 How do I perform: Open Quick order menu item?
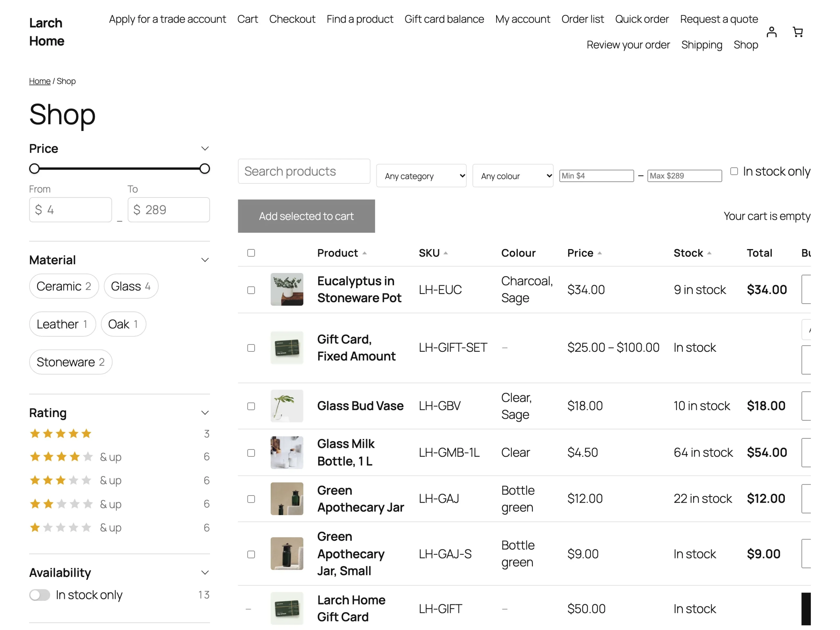642,19
